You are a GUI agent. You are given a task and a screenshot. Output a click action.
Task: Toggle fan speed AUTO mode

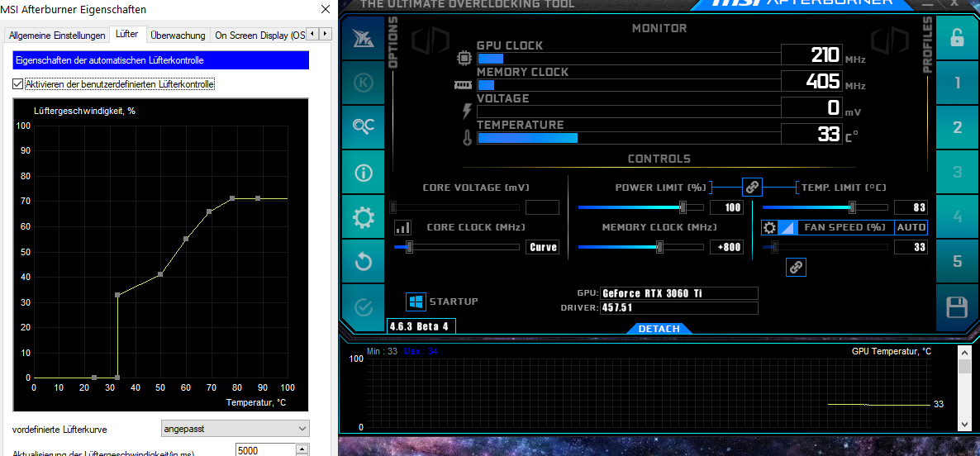(x=911, y=227)
